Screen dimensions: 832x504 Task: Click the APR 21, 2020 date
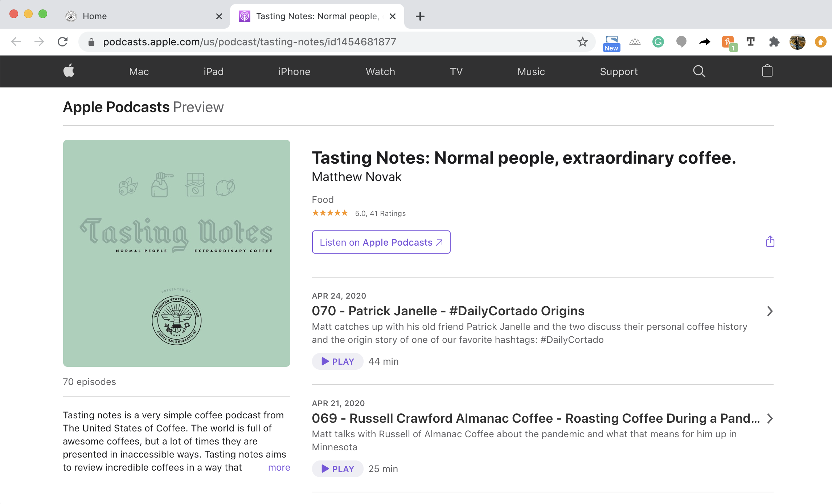[338, 403]
